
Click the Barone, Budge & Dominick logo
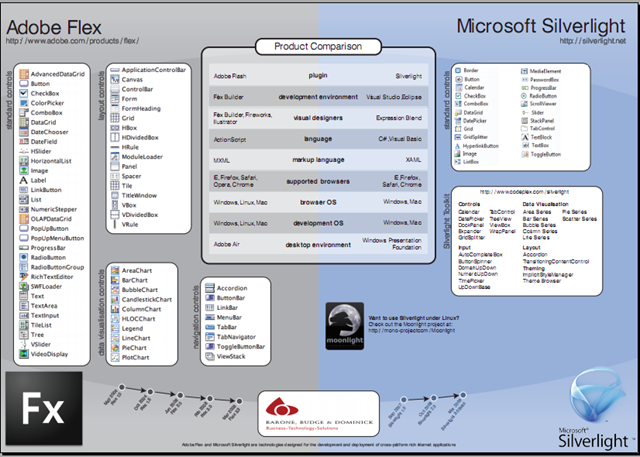[x=318, y=413]
